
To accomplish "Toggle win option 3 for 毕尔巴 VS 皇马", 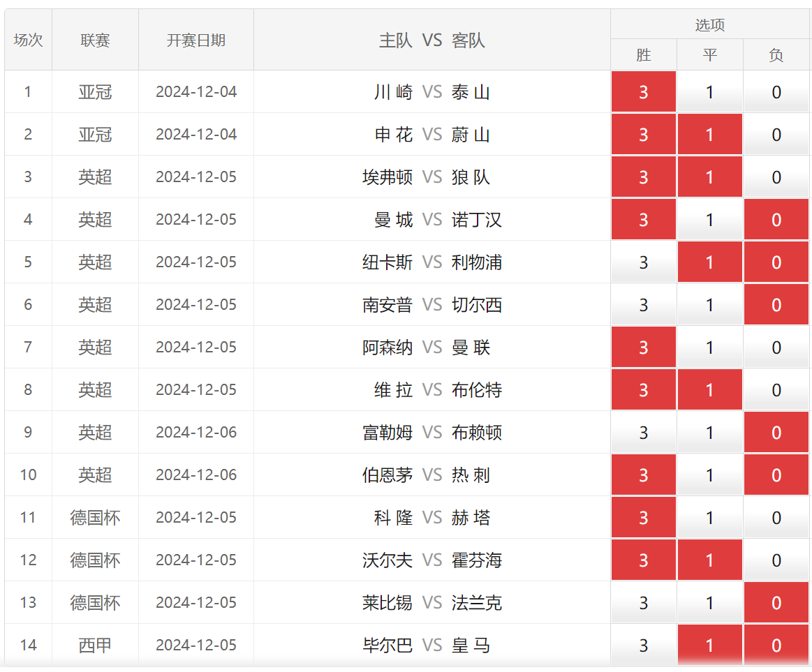I will 643,645.
